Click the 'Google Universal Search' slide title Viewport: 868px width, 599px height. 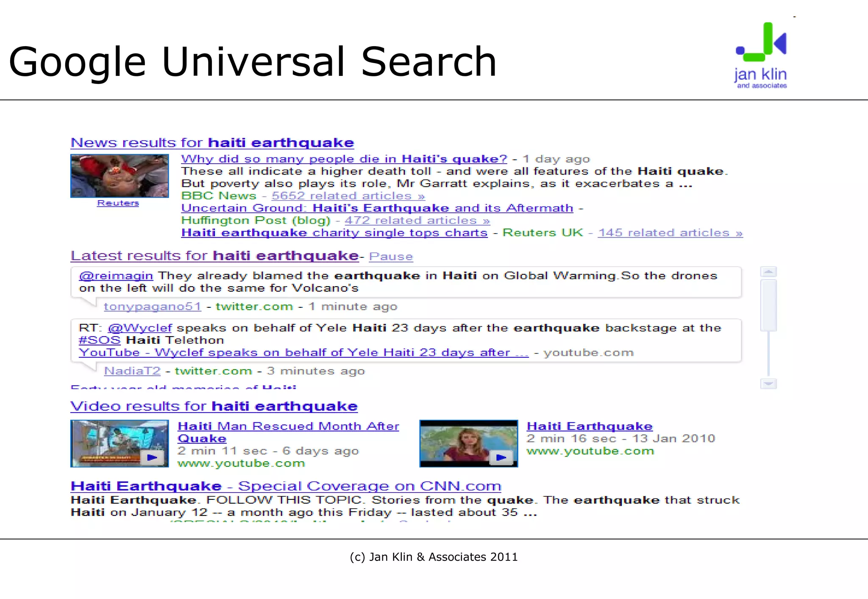[253, 62]
